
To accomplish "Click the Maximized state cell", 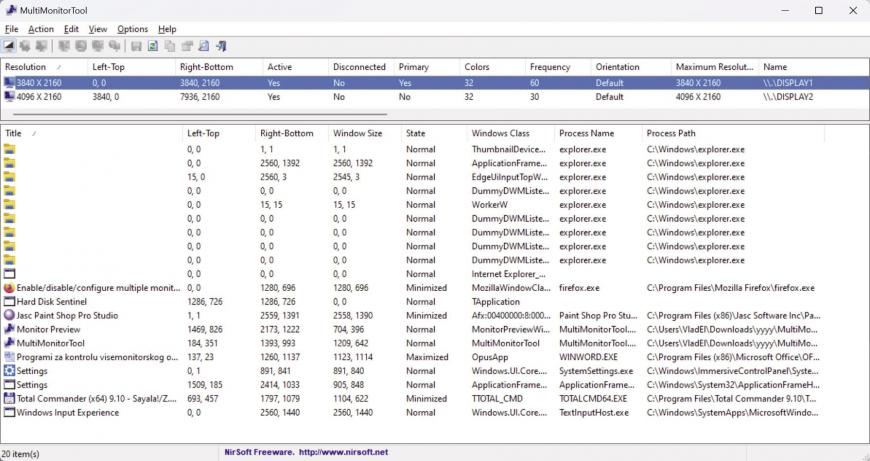I will [427, 357].
